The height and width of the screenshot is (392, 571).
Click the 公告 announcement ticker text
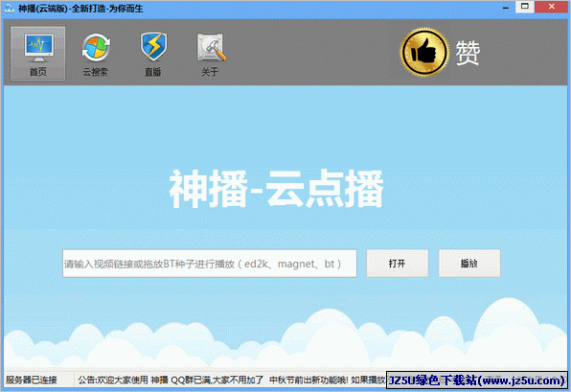[232, 380]
